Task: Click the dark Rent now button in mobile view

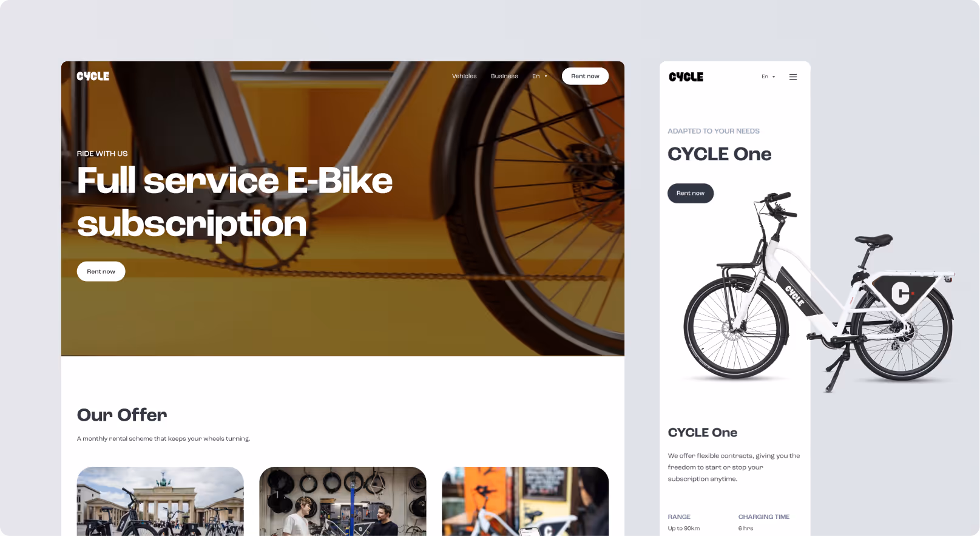Action: click(691, 193)
